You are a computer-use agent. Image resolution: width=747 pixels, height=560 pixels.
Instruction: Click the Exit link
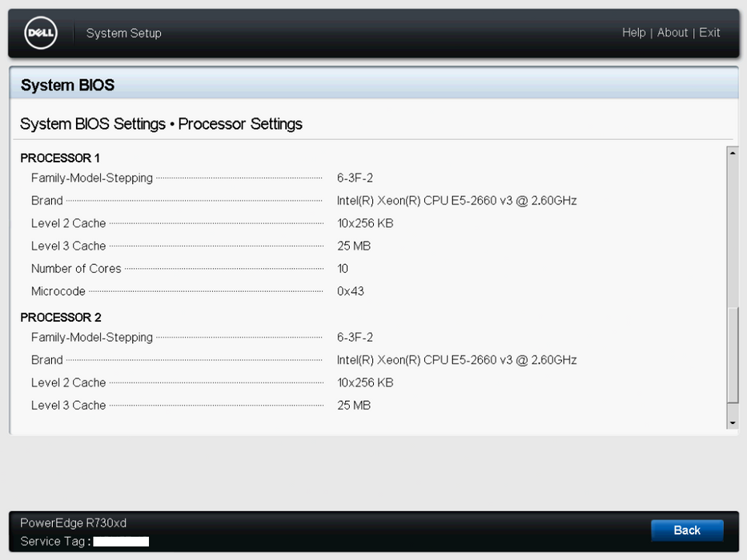click(x=709, y=33)
